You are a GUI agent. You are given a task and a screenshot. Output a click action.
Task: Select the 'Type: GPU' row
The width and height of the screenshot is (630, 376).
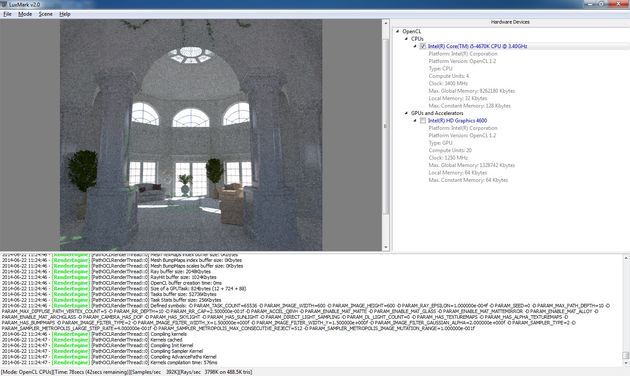click(440, 143)
